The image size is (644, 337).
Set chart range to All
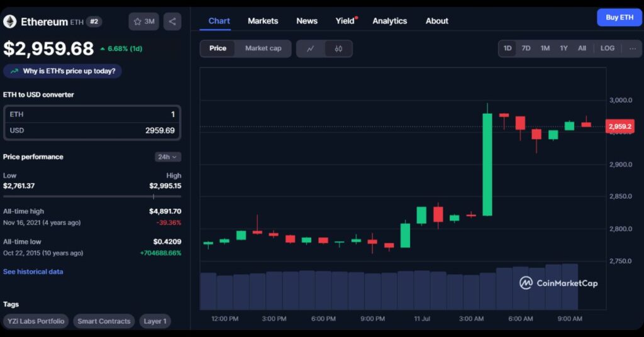pos(582,48)
